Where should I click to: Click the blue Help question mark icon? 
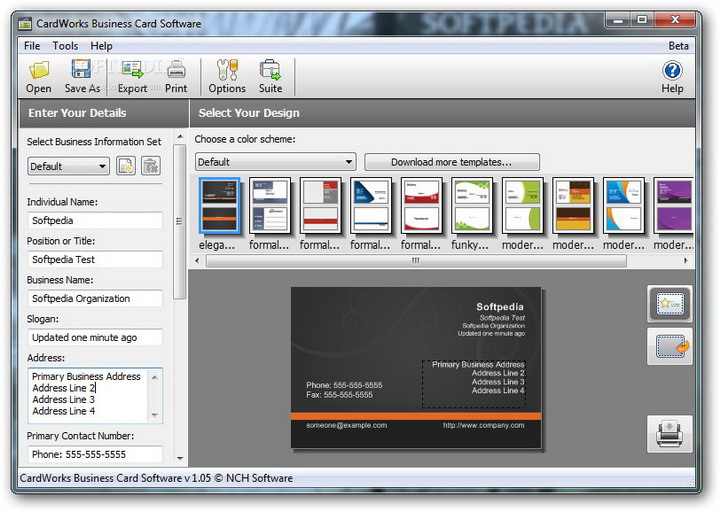click(672, 71)
